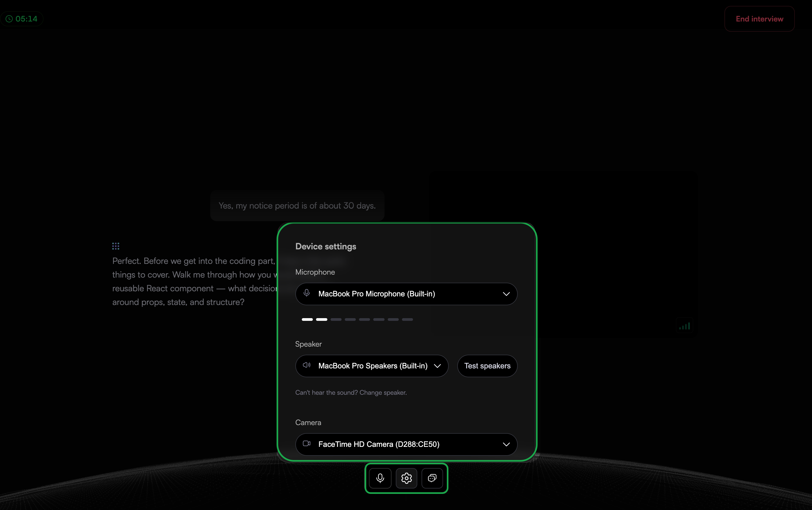
Task: Click the dotted grid AI avatar icon
Action: point(116,246)
